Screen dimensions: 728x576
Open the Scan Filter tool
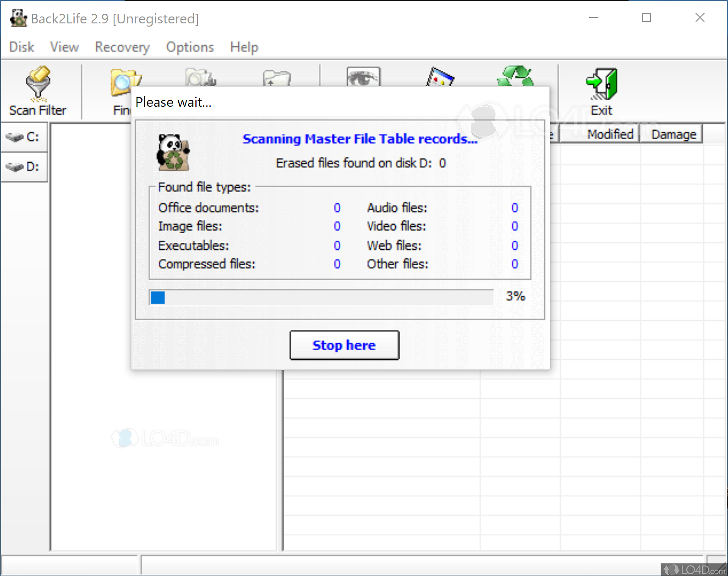click(x=38, y=91)
